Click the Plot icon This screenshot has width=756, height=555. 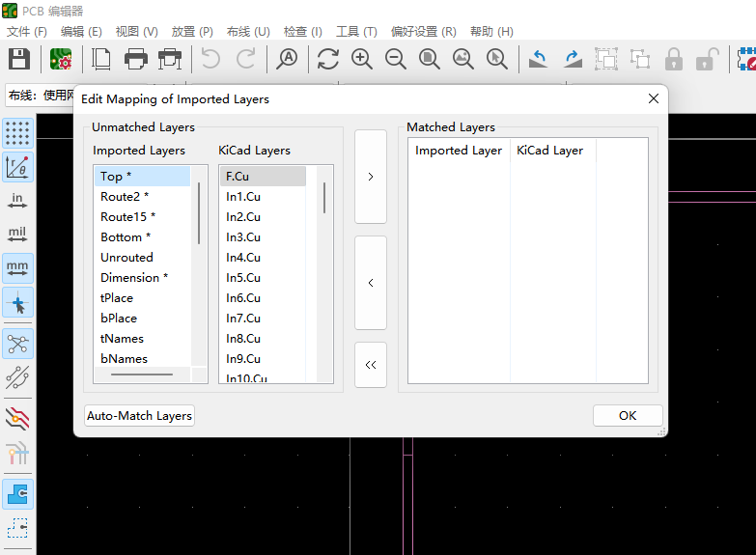[x=170, y=59]
